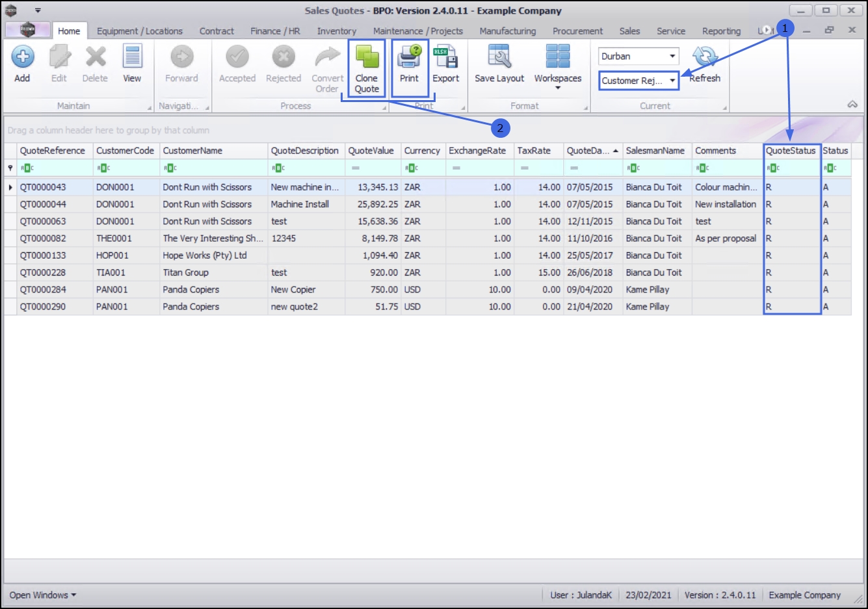
Task: Open the Format group dialog launcher
Action: 585,108
